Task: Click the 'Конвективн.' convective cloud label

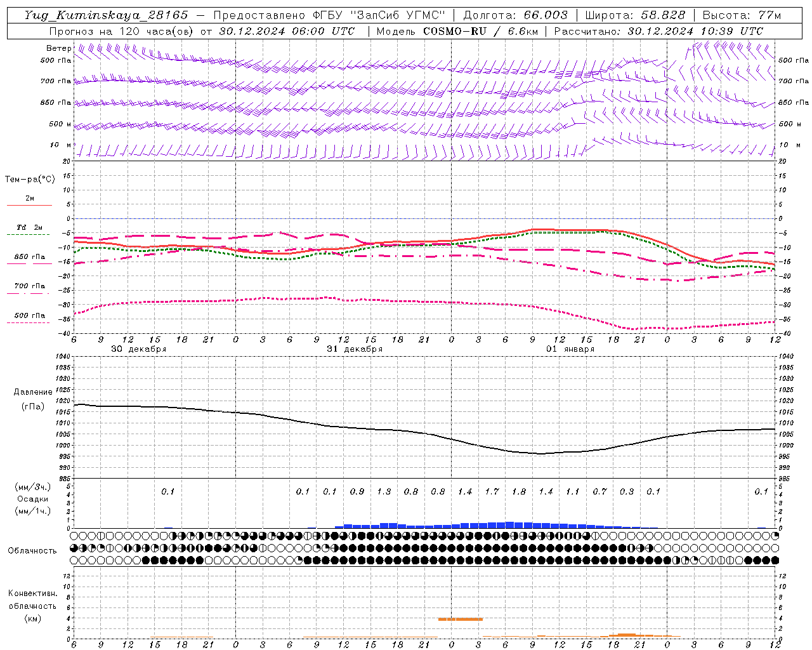Action: click(32, 594)
